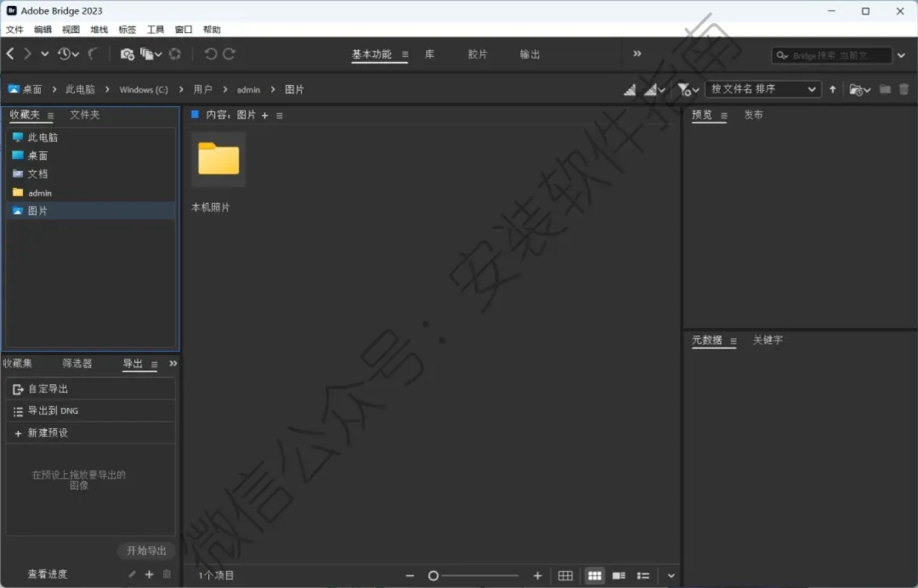
Task: Show more workspaces double chevron
Action: click(637, 54)
